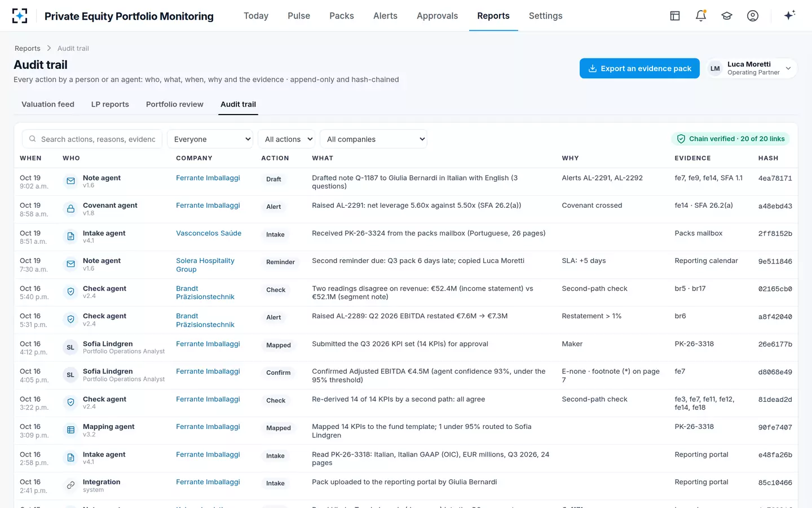Viewport: 812px width, 508px height.
Task: Launch the AI sparkle assistant icon
Action: (789, 15)
